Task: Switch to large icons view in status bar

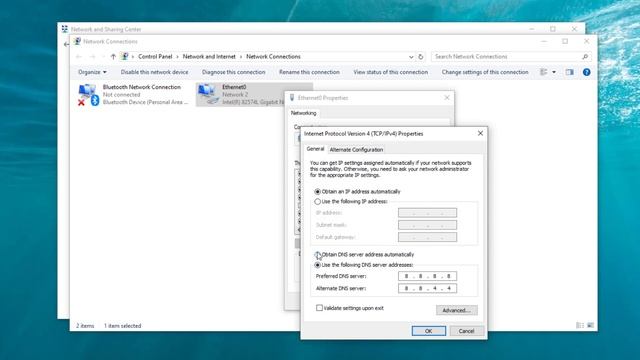Action: 590,325
